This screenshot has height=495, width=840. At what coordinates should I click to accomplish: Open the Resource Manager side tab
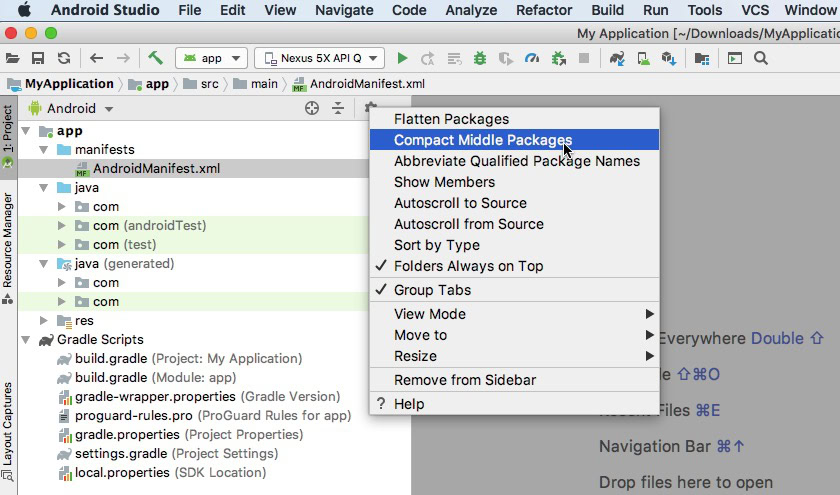[x=8, y=248]
